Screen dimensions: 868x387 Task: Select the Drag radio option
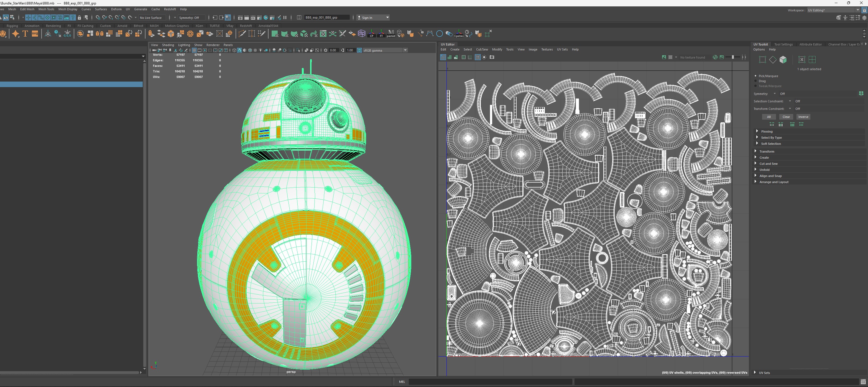pos(755,81)
